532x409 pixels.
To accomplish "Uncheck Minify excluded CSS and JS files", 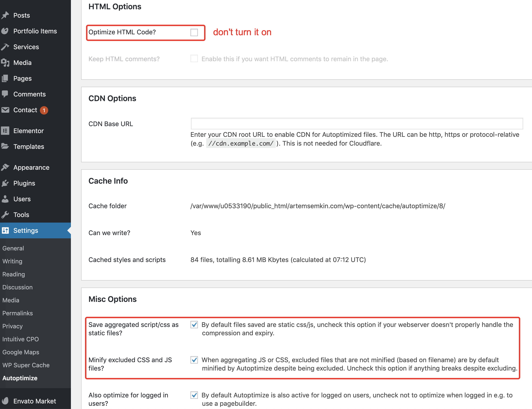I will click(x=194, y=360).
